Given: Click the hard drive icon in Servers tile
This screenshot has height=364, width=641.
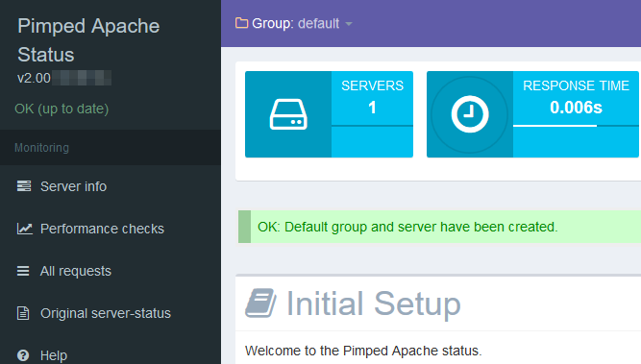Looking at the screenshot, I should pyautogui.click(x=288, y=114).
